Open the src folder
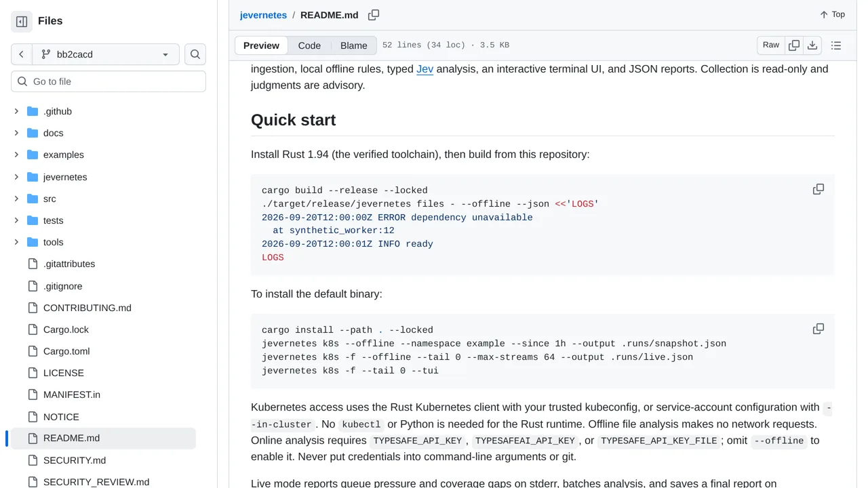Viewport: 868px width, 488px height. 50,199
